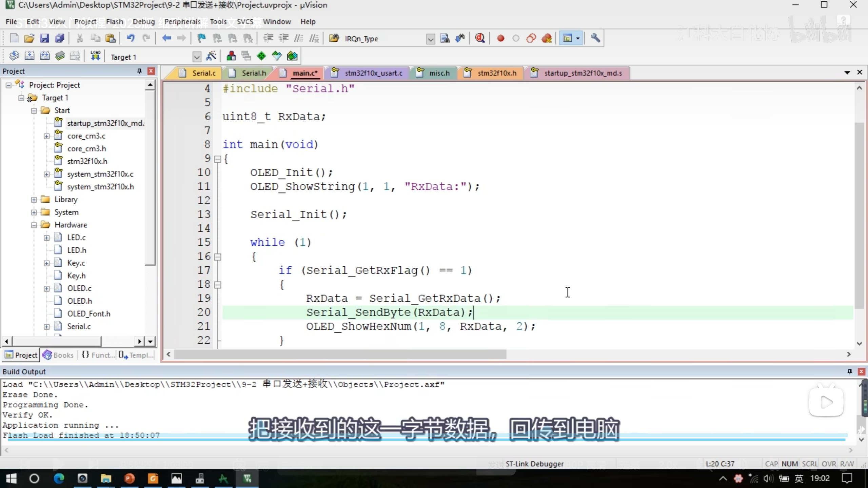Open File Explorer from taskbar
The height and width of the screenshot is (488, 868).
(x=106, y=479)
